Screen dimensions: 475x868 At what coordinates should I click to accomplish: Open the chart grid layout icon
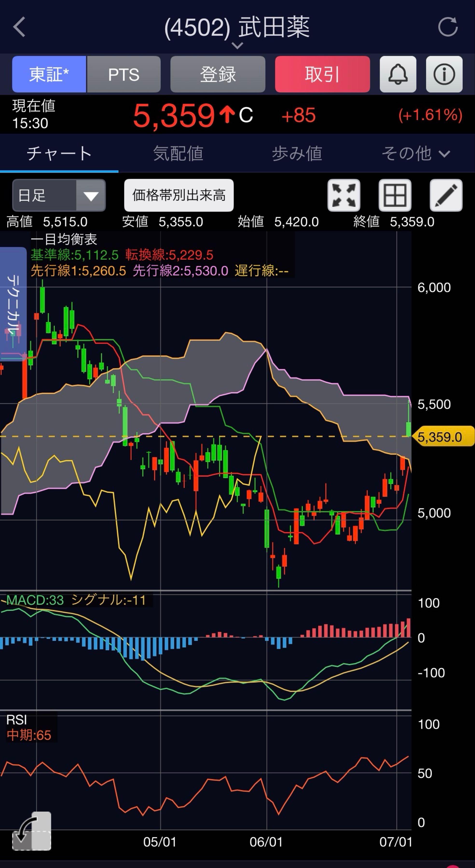pyautogui.click(x=395, y=195)
